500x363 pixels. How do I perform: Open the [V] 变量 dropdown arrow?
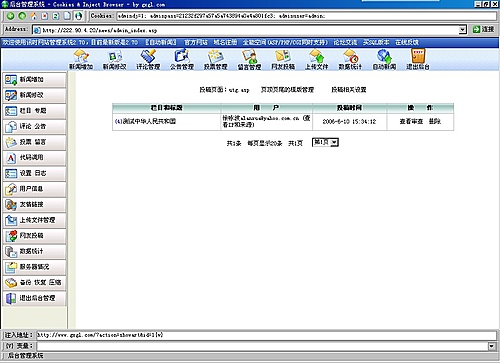[492, 346]
